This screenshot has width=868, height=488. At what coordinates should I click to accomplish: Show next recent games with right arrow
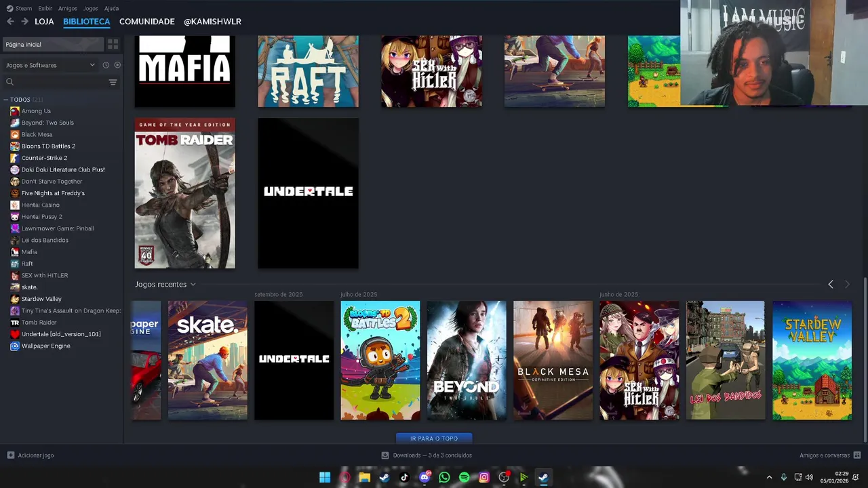[846, 285]
